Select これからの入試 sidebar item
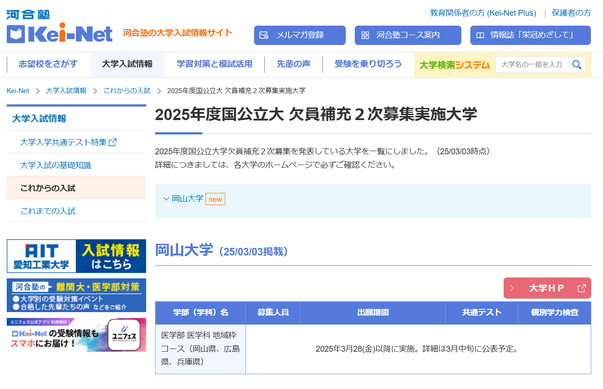Image resolution: width=603 pixels, height=389 pixels. [x=76, y=188]
